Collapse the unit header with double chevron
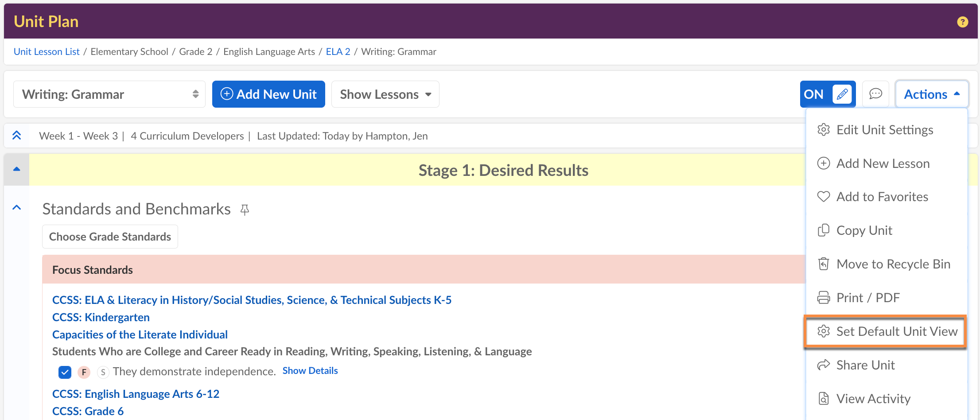Screen dimensions: 980x420 (x=17, y=136)
